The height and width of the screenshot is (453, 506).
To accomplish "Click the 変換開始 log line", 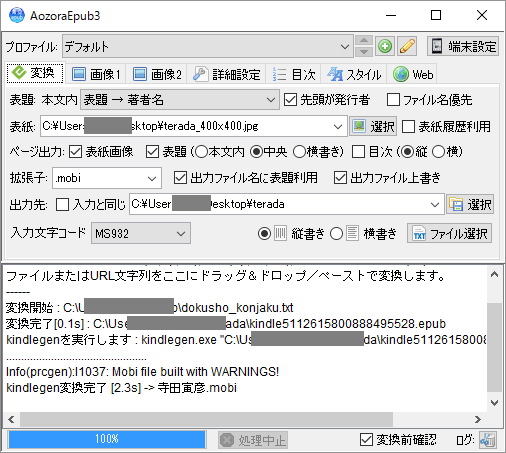I will click(x=149, y=308).
